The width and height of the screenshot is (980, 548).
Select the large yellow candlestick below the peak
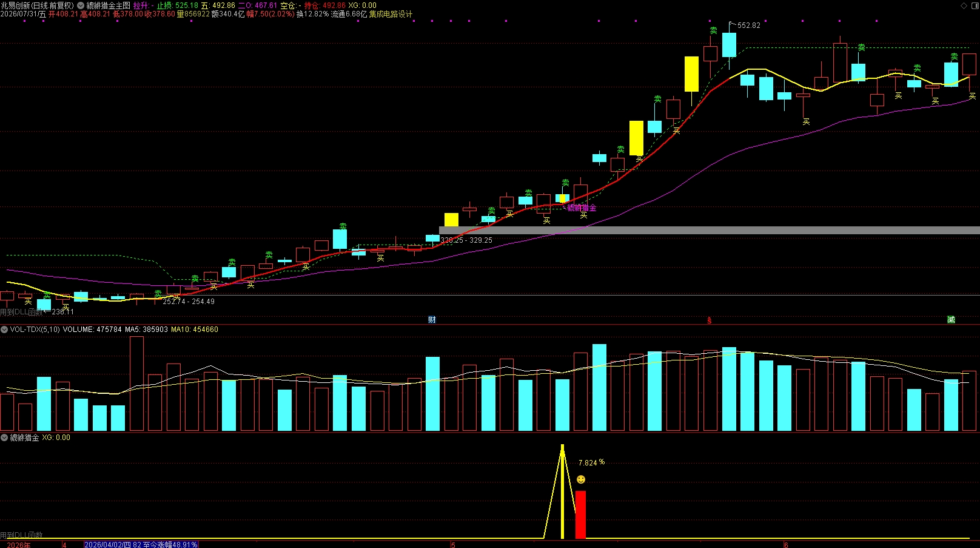(691, 74)
